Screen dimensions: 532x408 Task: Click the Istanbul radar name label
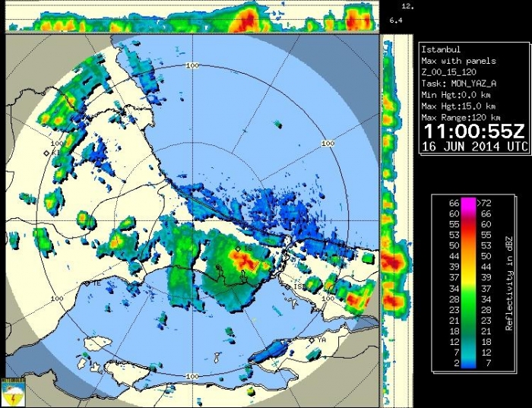coord(442,49)
